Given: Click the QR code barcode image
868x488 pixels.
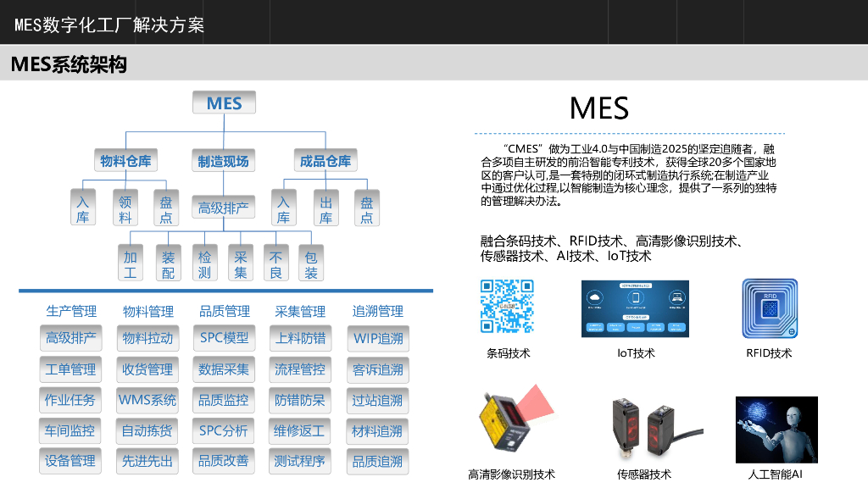Looking at the screenshot, I should (507, 307).
